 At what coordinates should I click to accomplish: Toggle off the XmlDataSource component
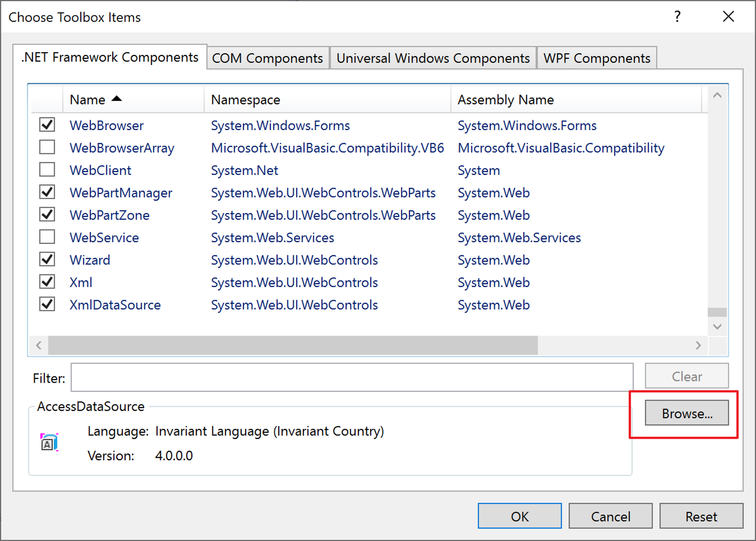[47, 304]
